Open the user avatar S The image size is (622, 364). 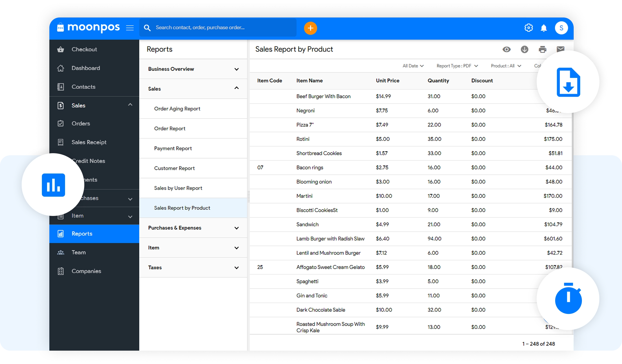point(561,28)
